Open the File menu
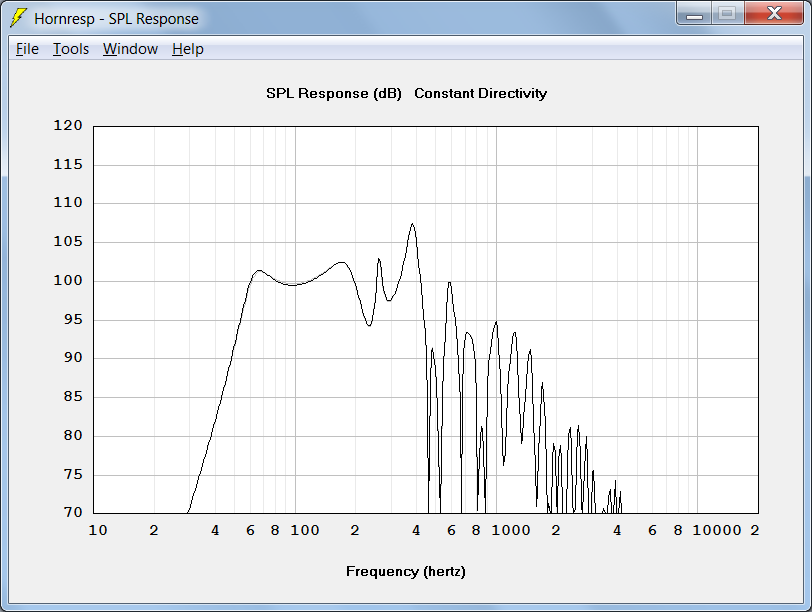812x612 pixels. click(27, 49)
